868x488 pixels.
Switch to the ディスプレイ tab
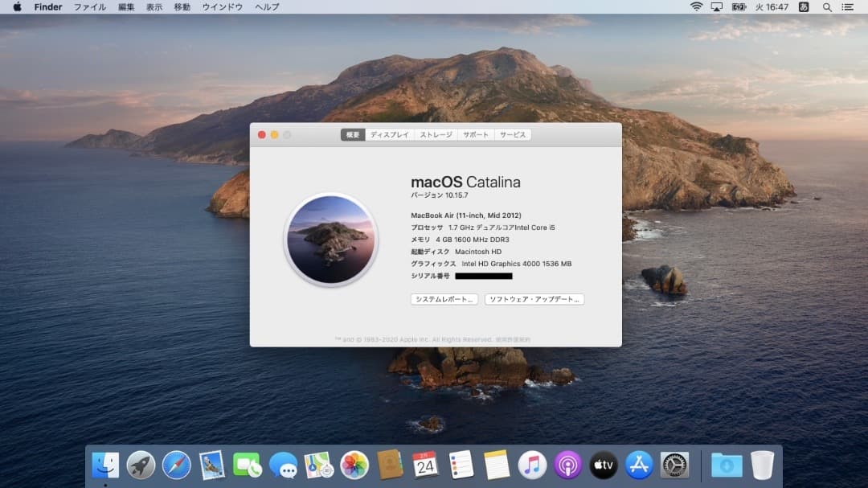(x=391, y=134)
